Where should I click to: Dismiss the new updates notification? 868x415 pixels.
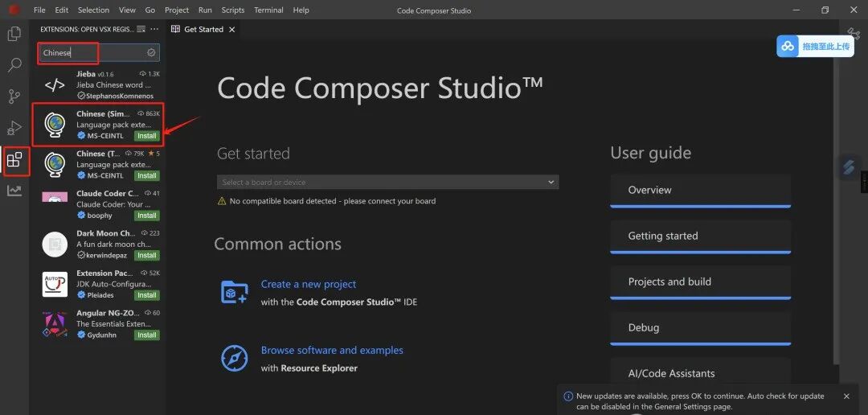[846, 397]
